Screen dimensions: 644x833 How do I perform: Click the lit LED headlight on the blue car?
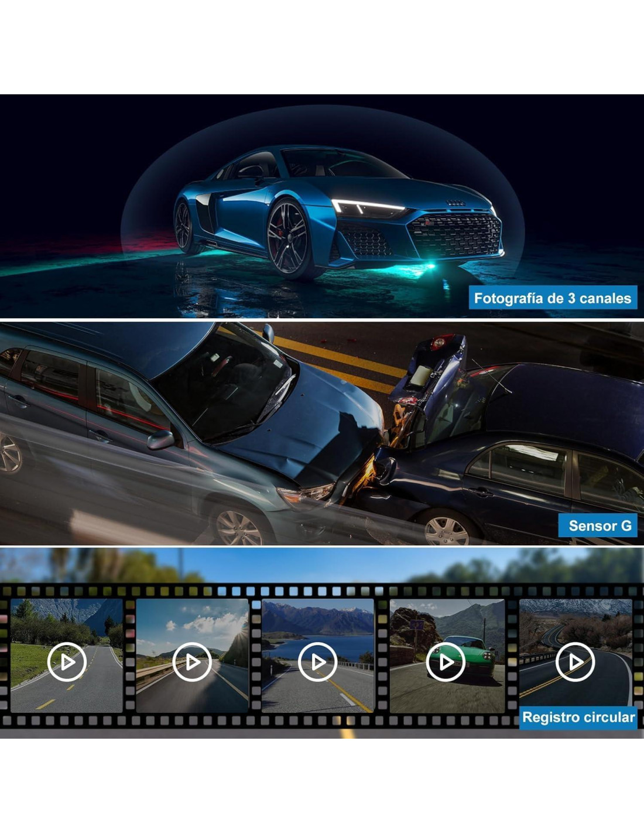(x=366, y=206)
